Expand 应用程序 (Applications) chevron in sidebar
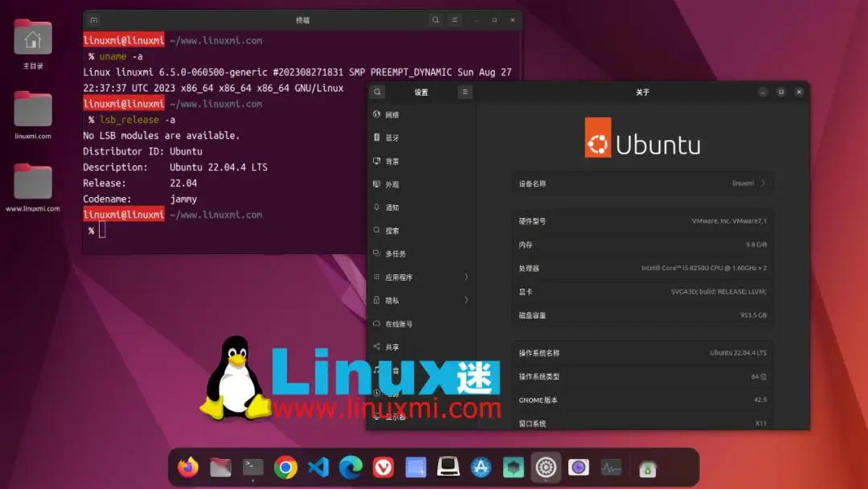 pos(466,277)
